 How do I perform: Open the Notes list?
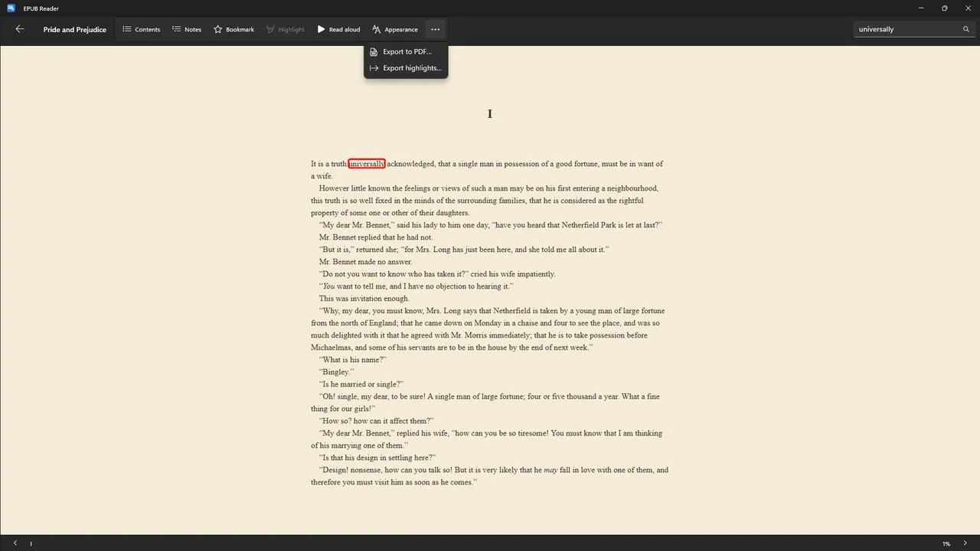(187, 29)
